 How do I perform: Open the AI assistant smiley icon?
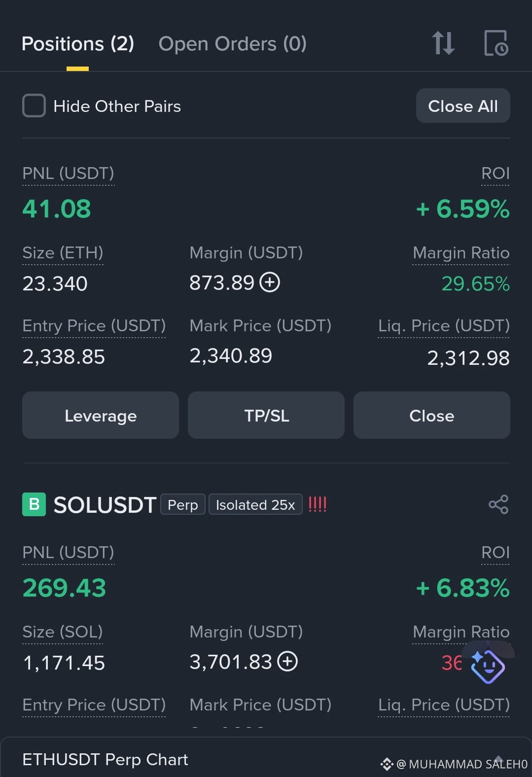click(x=488, y=666)
